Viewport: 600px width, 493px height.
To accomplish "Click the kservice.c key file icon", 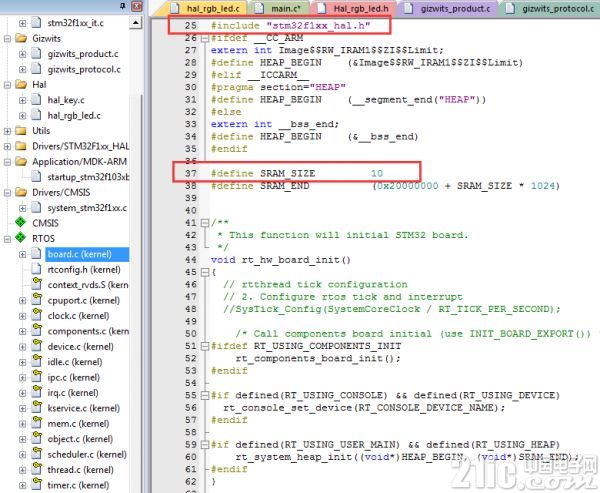I will pos(37,407).
